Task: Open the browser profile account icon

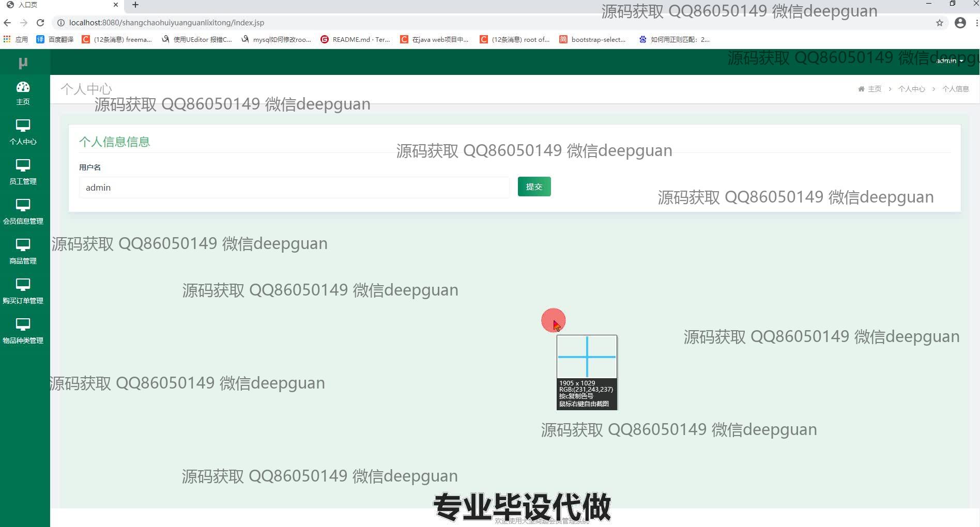Action: (960, 23)
